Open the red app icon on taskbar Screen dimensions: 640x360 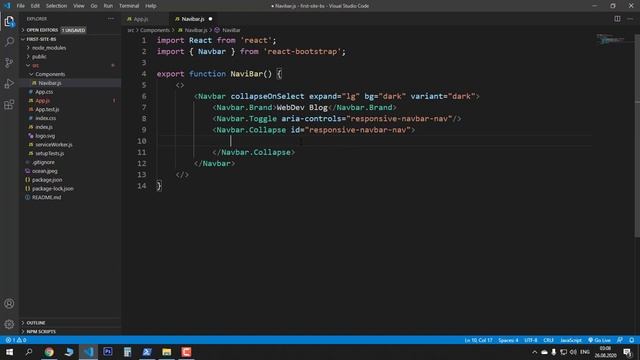(186, 352)
